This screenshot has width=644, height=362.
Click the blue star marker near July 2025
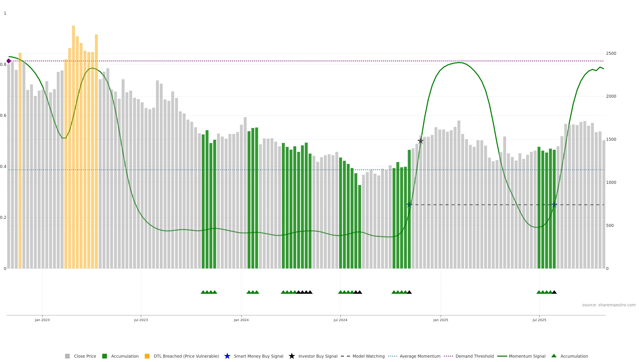coord(554,205)
